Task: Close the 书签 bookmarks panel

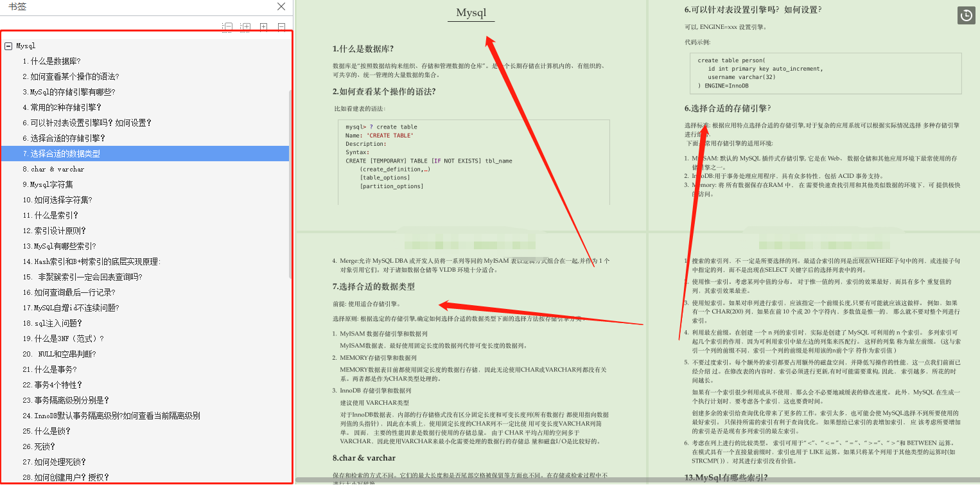Action: coord(281,6)
